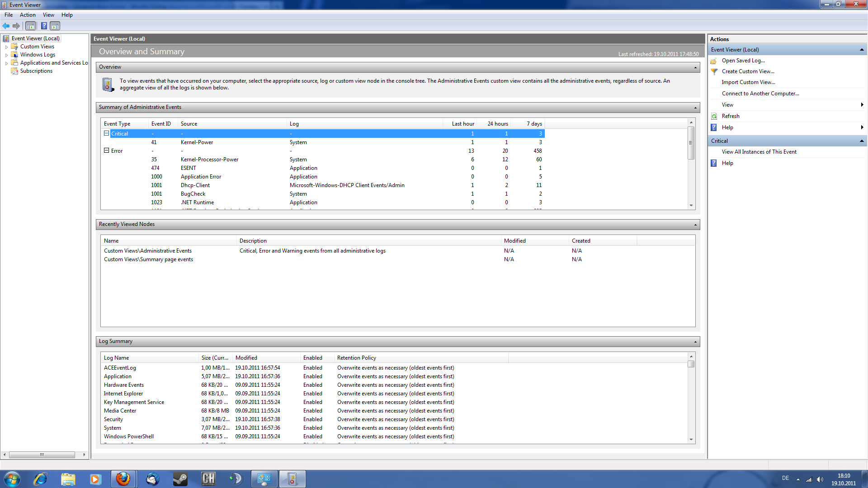
Task: Click Connect to Another Computer... action
Action: click(x=760, y=94)
